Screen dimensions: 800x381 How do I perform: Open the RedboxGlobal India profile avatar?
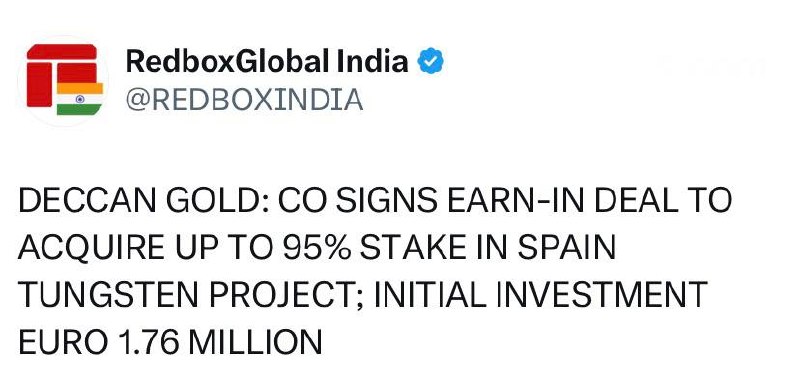(63, 81)
